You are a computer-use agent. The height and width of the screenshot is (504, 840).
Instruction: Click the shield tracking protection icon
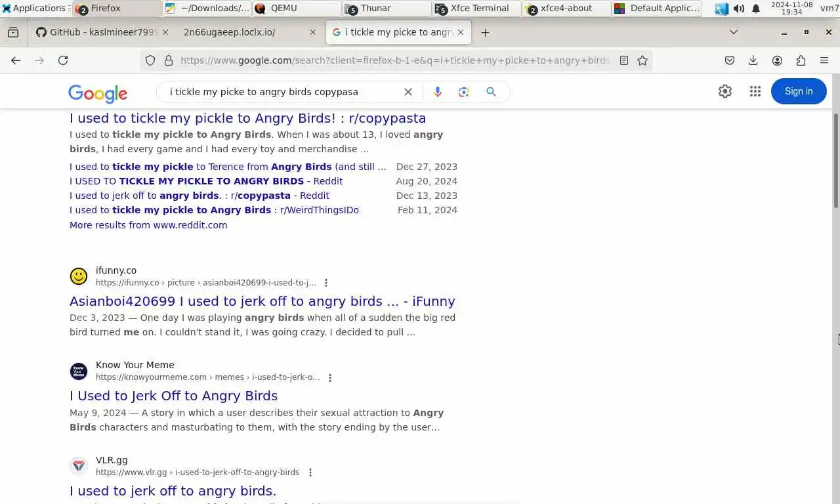[x=150, y=60]
